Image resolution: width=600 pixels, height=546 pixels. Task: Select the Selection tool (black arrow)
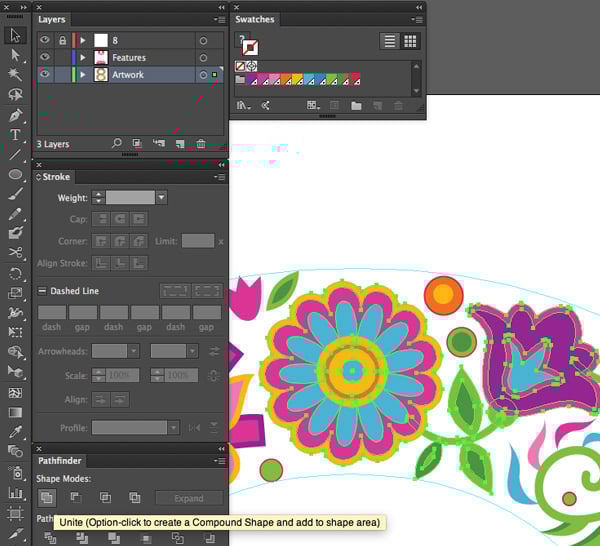tap(15, 35)
